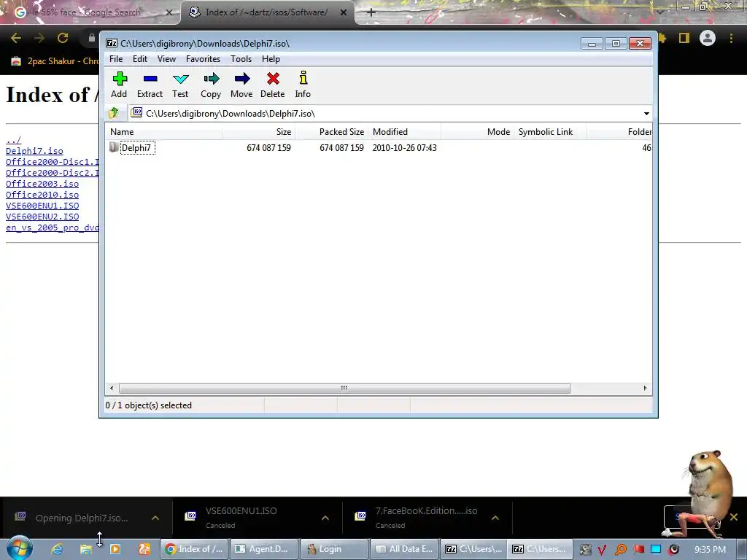Click the right scroll arrow of file list
Viewport: 747px width, 560px height.
click(645, 388)
